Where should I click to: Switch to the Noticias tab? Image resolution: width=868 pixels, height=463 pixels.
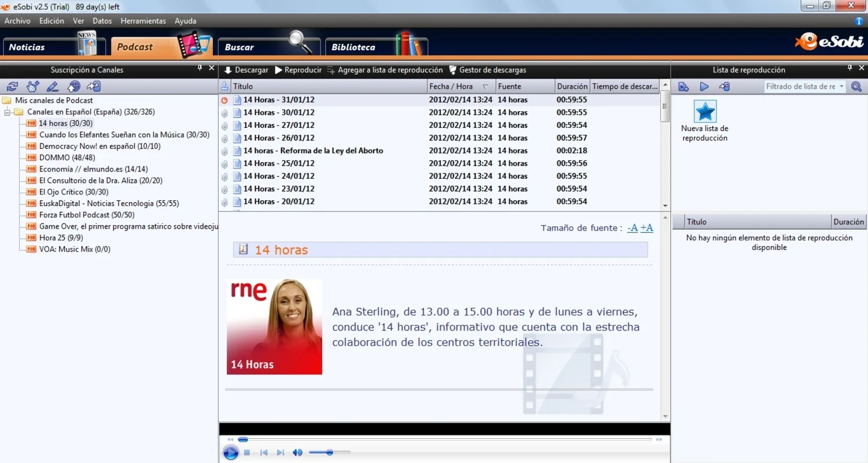point(54,46)
